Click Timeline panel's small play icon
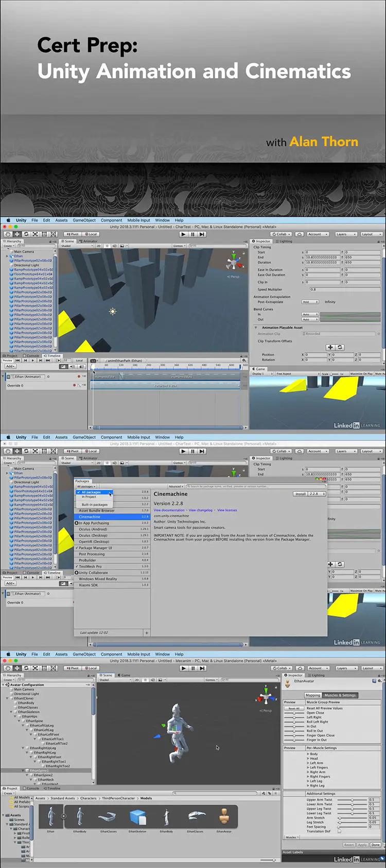This screenshot has height=868, width=386. click(x=32, y=360)
